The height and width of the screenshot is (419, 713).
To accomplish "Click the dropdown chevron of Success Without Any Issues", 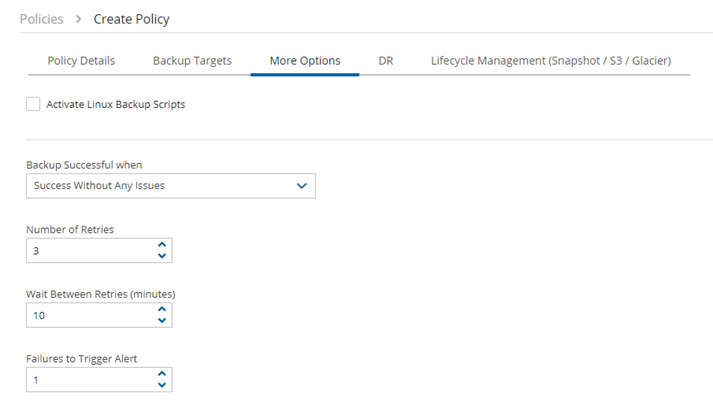I will tap(301, 186).
